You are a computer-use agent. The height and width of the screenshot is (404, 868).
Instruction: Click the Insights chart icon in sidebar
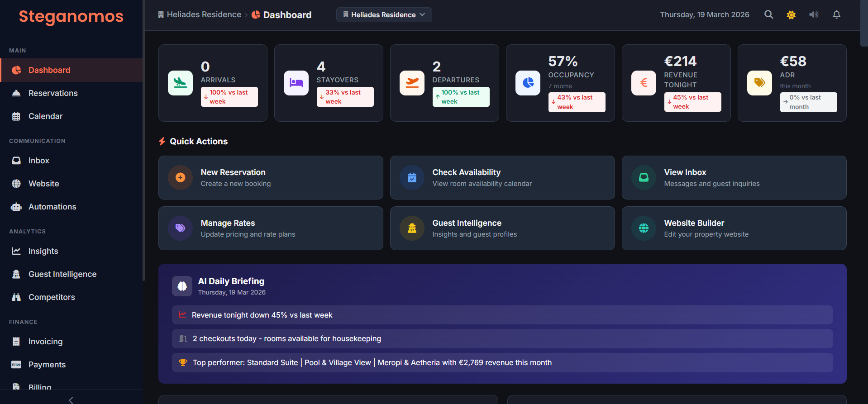point(16,251)
